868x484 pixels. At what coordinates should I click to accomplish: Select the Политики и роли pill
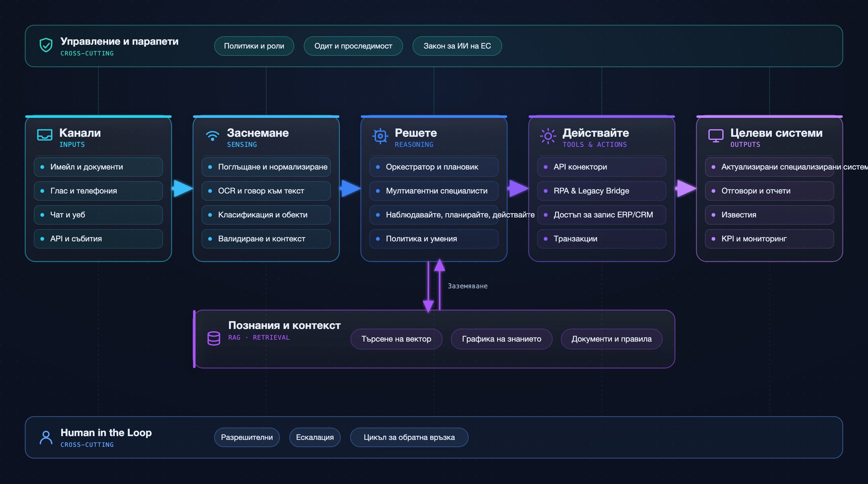point(254,46)
